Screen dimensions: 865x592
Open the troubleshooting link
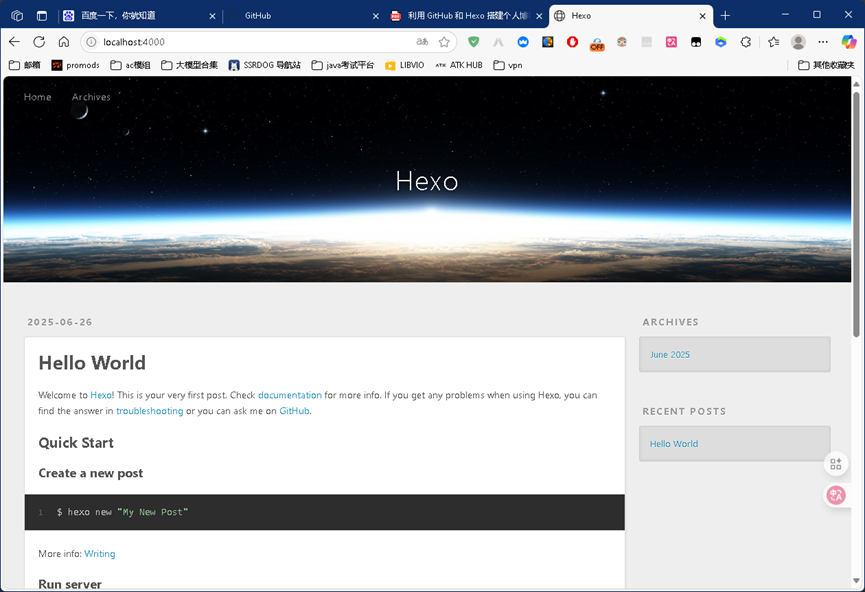point(149,411)
